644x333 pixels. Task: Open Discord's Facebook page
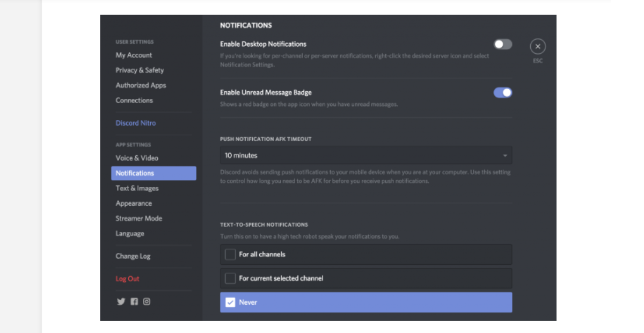click(134, 301)
